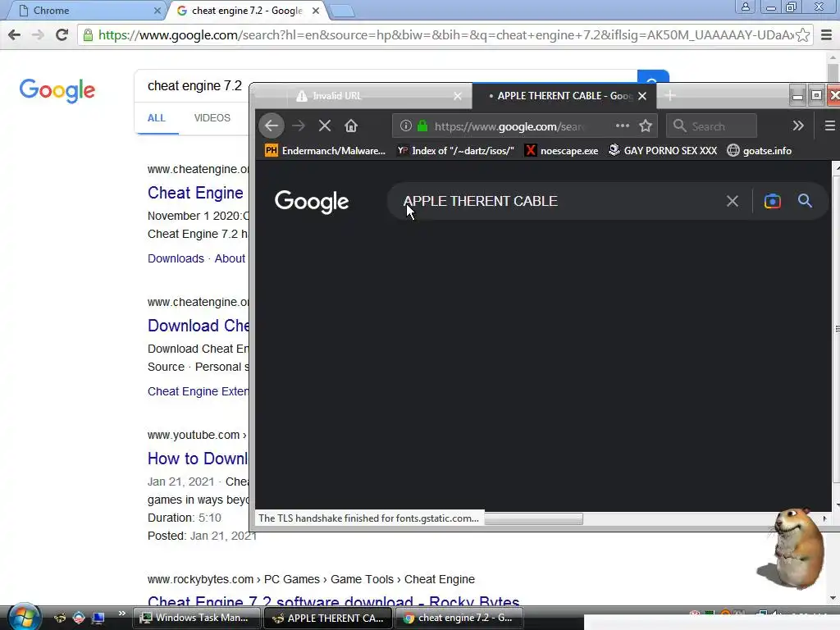The height and width of the screenshot is (630, 840).
Task: Search by image with camera icon
Action: click(x=772, y=202)
